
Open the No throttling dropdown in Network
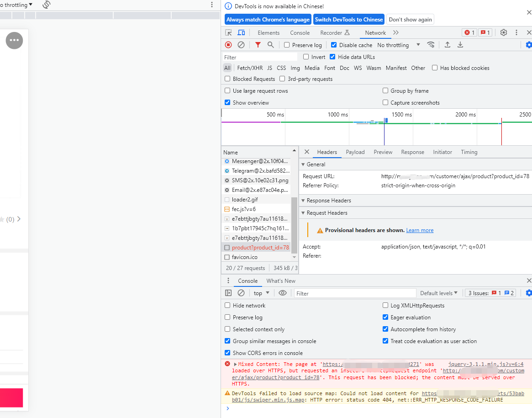point(399,45)
